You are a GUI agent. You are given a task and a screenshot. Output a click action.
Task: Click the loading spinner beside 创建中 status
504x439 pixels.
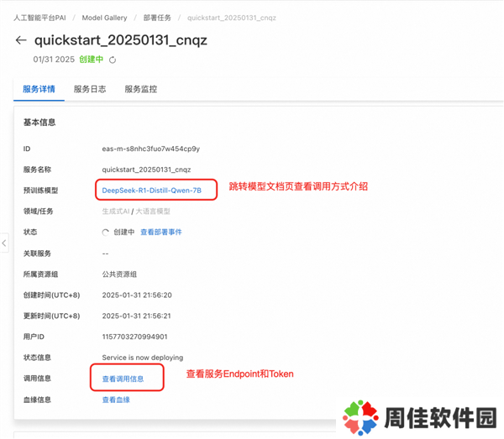[106, 233]
